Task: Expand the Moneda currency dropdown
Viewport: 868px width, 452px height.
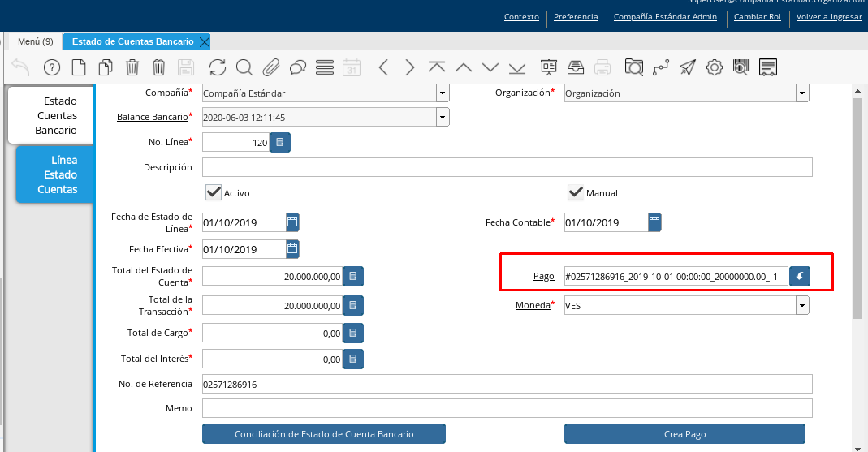Action: pos(802,306)
